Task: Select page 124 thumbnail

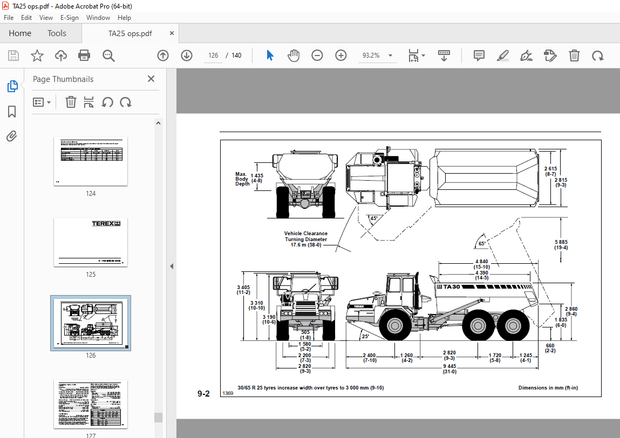Action: pos(91,161)
